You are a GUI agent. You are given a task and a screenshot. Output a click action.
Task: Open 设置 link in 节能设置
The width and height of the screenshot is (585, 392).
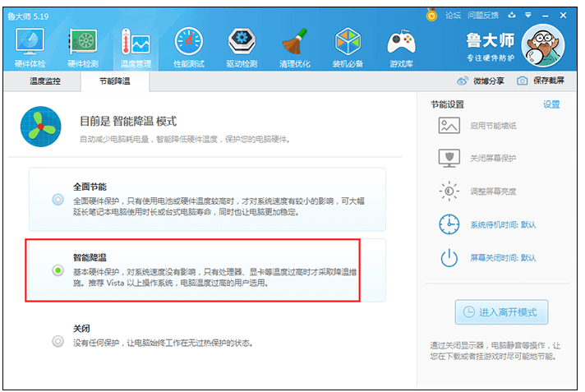click(551, 104)
